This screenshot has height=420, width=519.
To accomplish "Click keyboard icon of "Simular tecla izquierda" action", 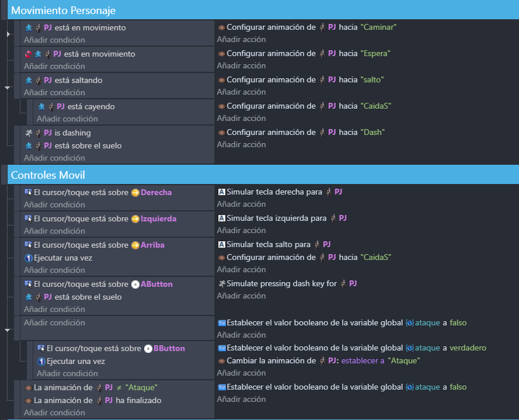I will click(x=221, y=218).
